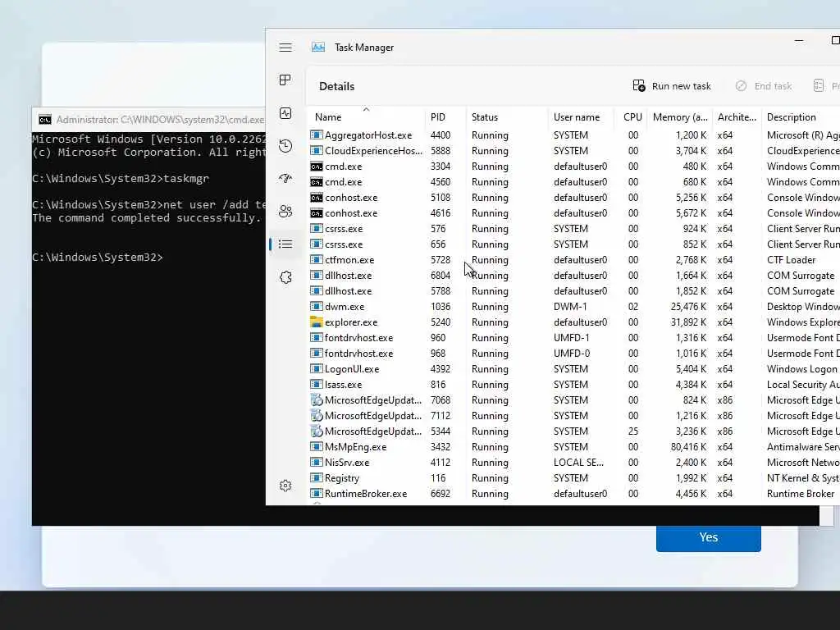Sort by the Status column header
The width and height of the screenshot is (840, 630).
click(x=507, y=116)
